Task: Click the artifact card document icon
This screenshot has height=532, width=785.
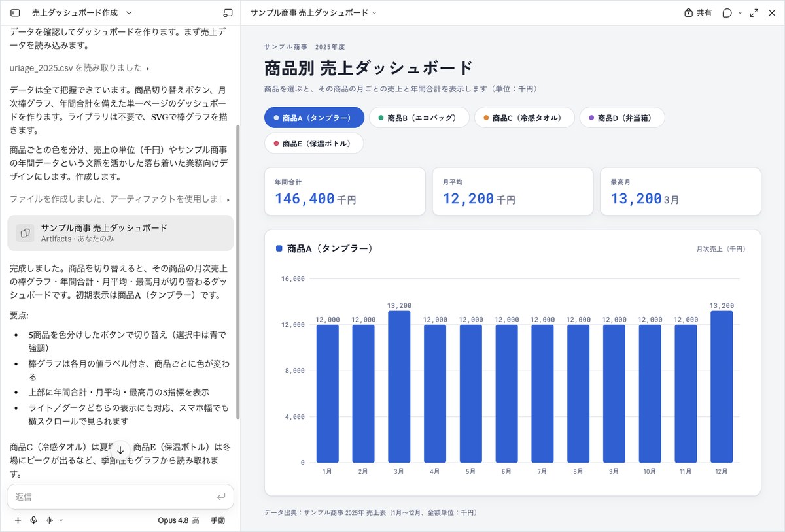Action: click(26, 233)
